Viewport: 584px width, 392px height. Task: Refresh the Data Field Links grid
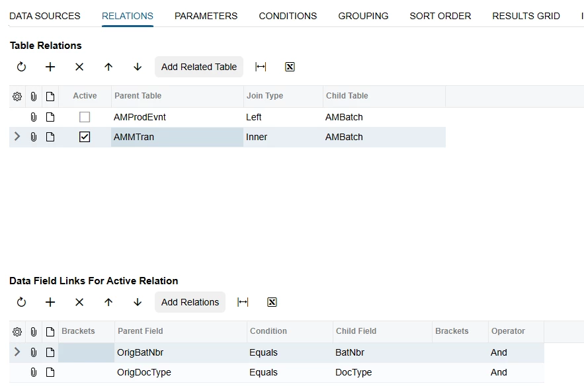tap(21, 302)
